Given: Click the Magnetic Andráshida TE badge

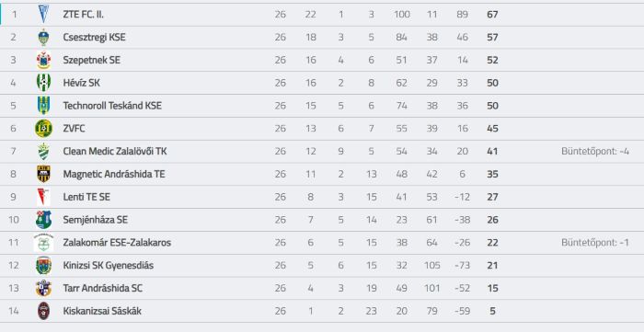Looking at the screenshot, I should tap(43, 174).
